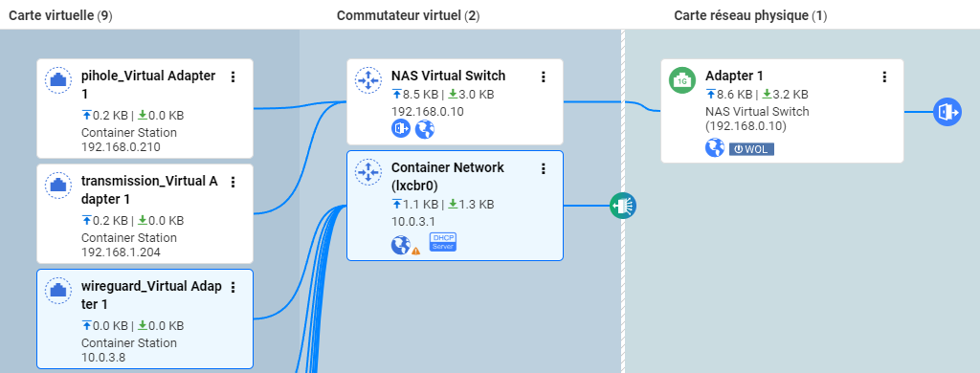Click the NAS Virtual Switch routing icon
Viewport: 980px width, 373px height.
point(368,80)
